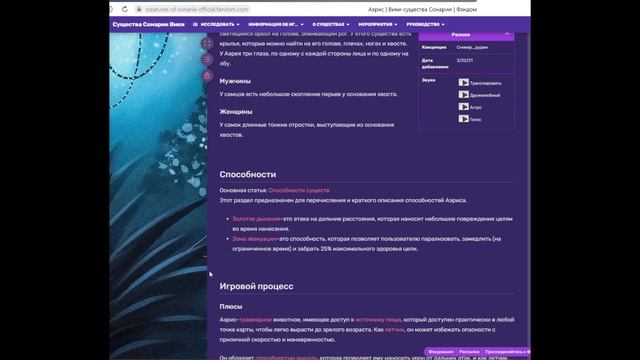Click the Концепция artist value in infobox
The image size is (640, 360).
[x=472, y=47]
